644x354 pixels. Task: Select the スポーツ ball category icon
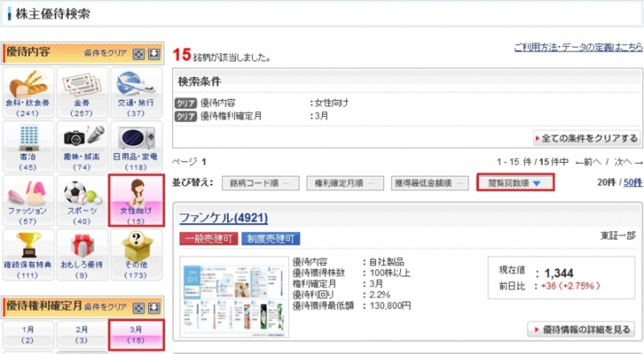[82, 200]
